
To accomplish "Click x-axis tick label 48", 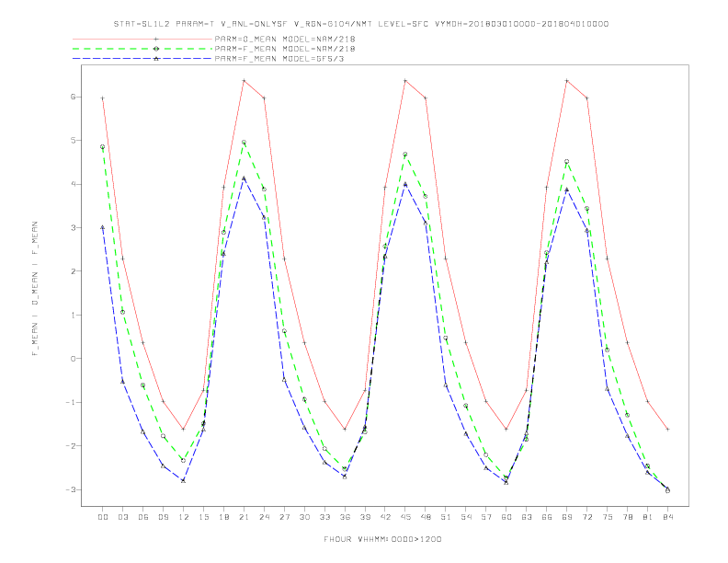I will [426, 517].
